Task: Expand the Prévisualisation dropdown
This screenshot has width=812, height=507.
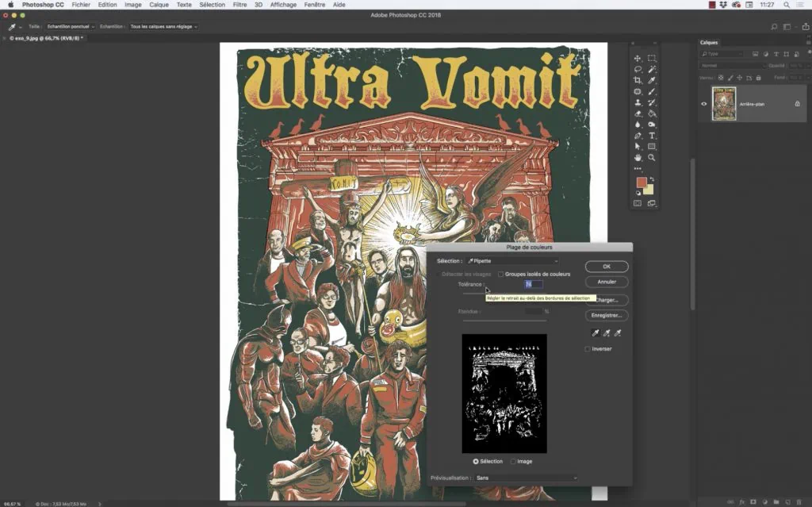Action: point(527,478)
